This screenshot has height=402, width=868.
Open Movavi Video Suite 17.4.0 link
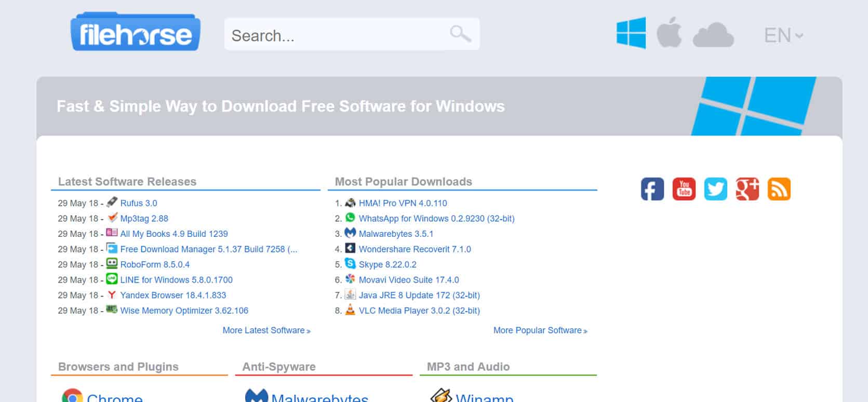pos(409,280)
